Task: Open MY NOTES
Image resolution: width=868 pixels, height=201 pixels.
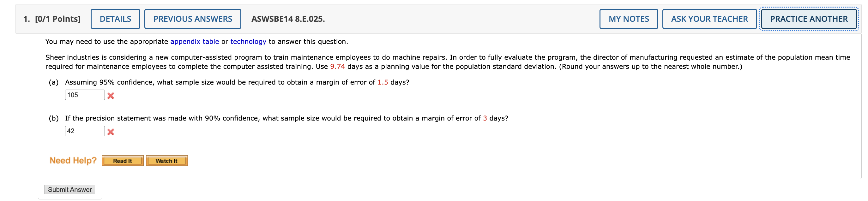Action: [x=629, y=19]
